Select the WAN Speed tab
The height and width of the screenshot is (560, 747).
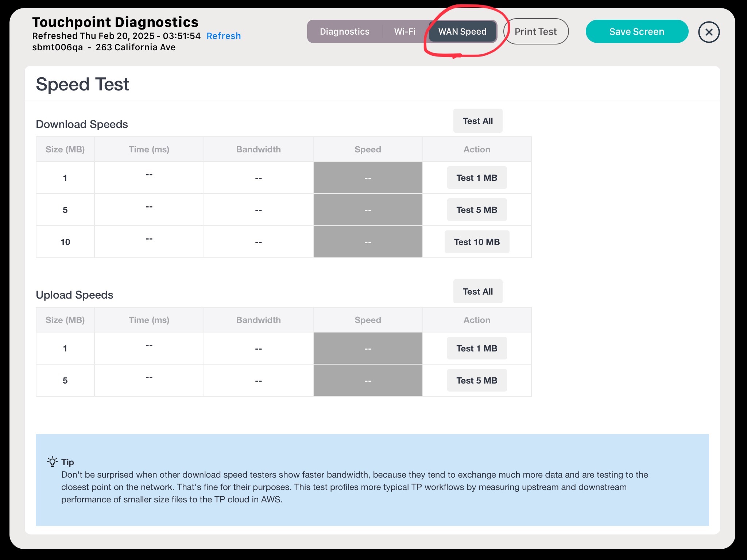[x=462, y=32]
